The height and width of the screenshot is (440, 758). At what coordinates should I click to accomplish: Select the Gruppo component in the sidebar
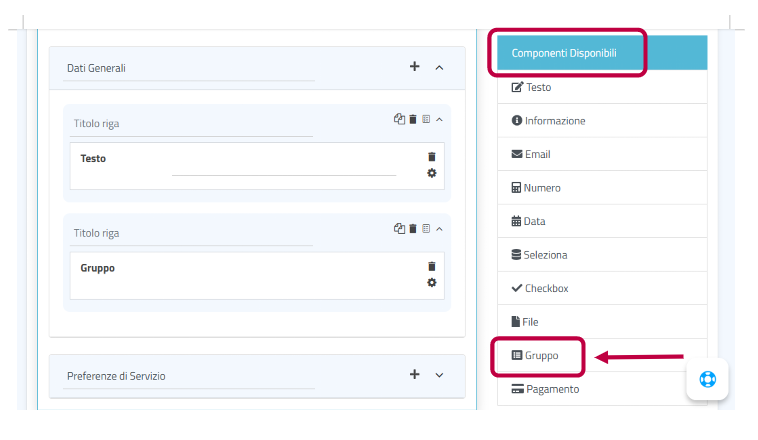pos(535,356)
